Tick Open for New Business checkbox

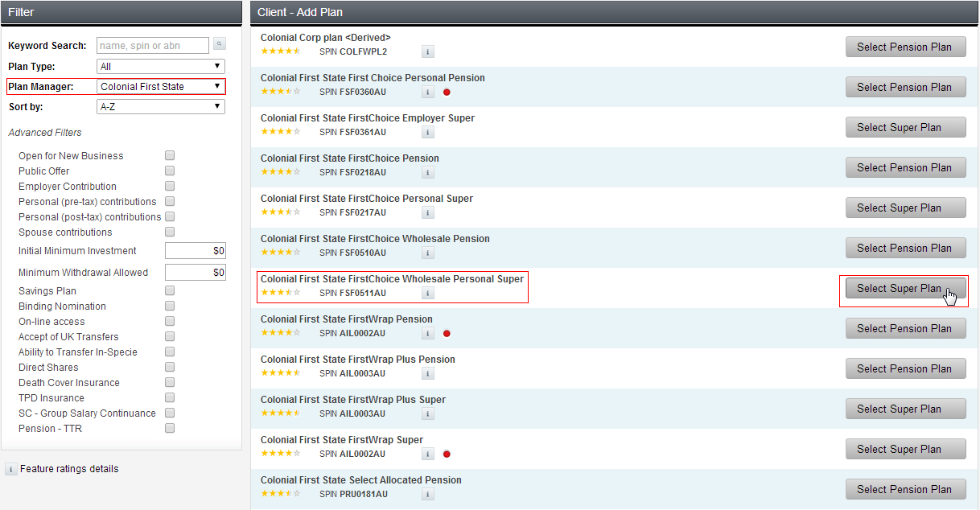pyautogui.click(x=170, y=155)
